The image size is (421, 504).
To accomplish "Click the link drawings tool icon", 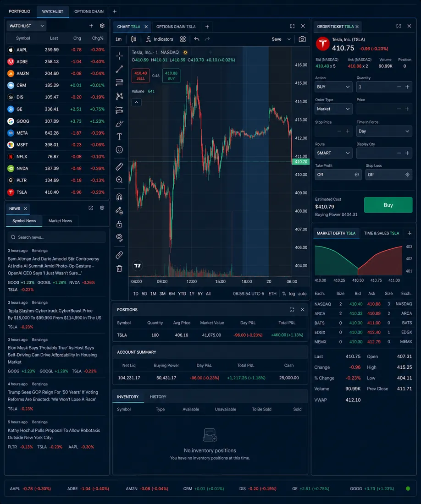I will click(119, 255).
